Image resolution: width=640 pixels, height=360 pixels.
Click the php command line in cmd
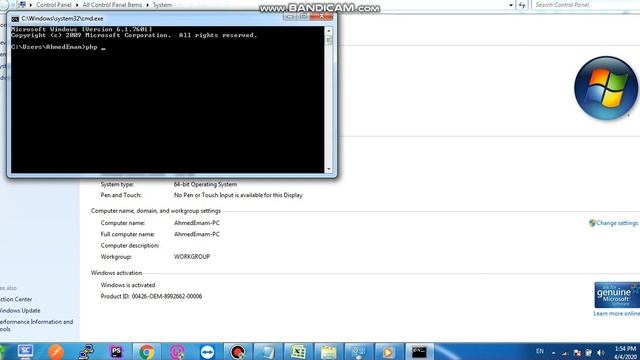tap(58, 47)
